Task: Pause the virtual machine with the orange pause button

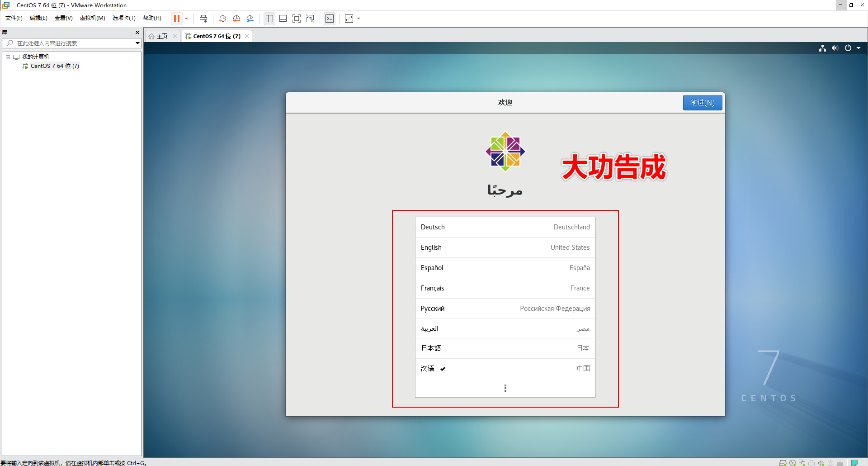Action: pos(177,19)
